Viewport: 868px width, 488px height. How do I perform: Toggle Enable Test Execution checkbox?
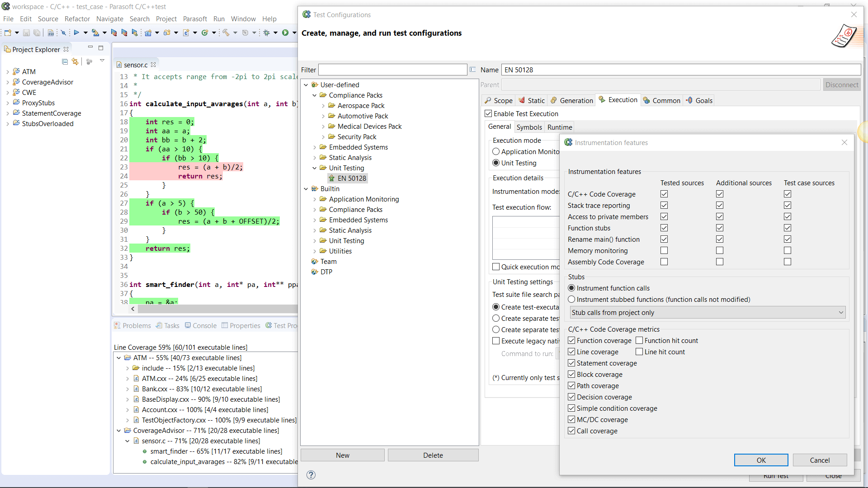pos(488,113)
